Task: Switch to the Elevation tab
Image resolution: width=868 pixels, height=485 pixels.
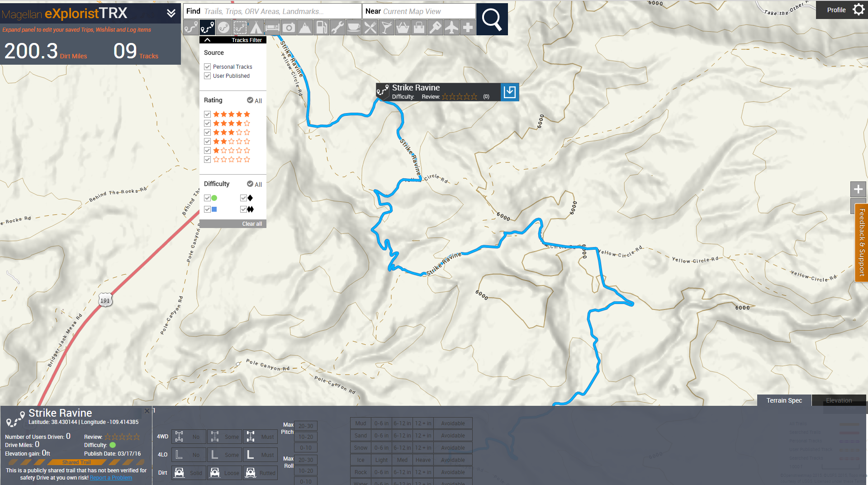Action: tap(839, 400)
